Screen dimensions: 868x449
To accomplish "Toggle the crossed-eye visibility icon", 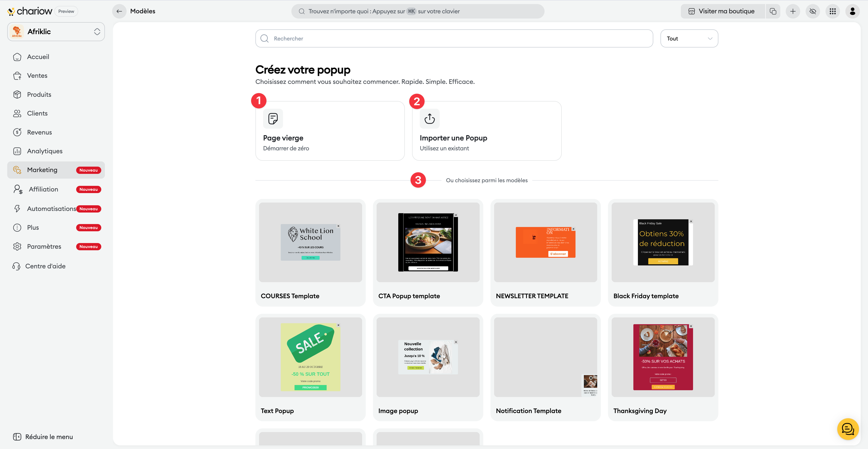I will (812, 11).
